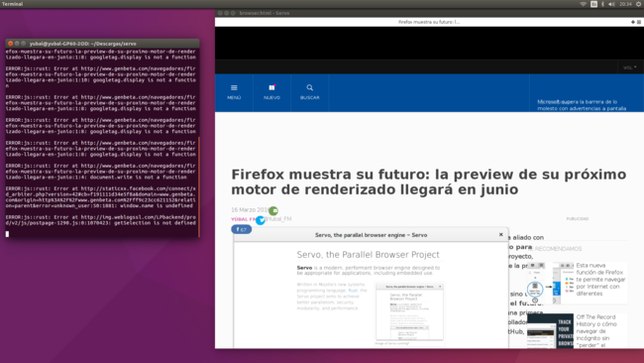644x363 pixels.
Task: Open the 'Esta nueva función de Firefox' article
Action: tap(600, 280)
